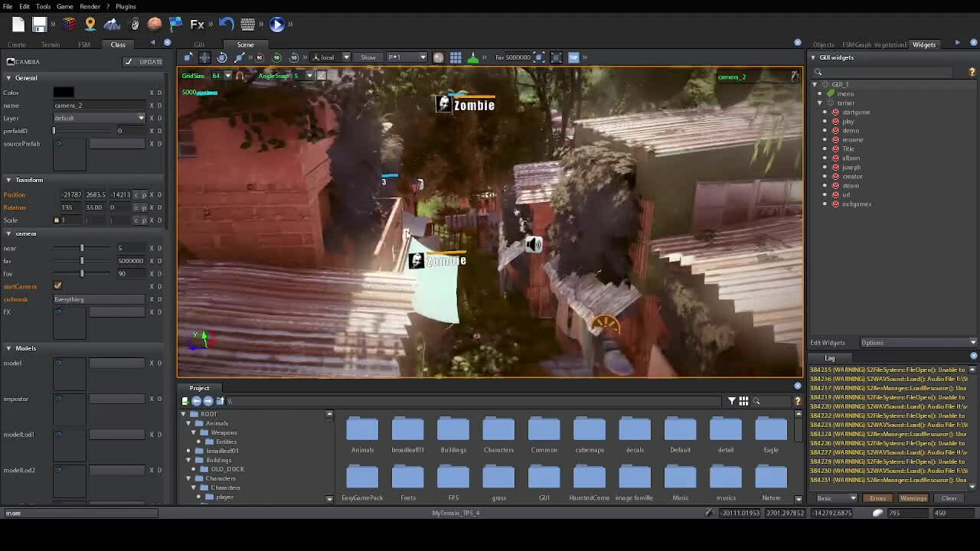Create a new document from the toolbar
This screenshot has width=980, height=551.
(18, 24)
